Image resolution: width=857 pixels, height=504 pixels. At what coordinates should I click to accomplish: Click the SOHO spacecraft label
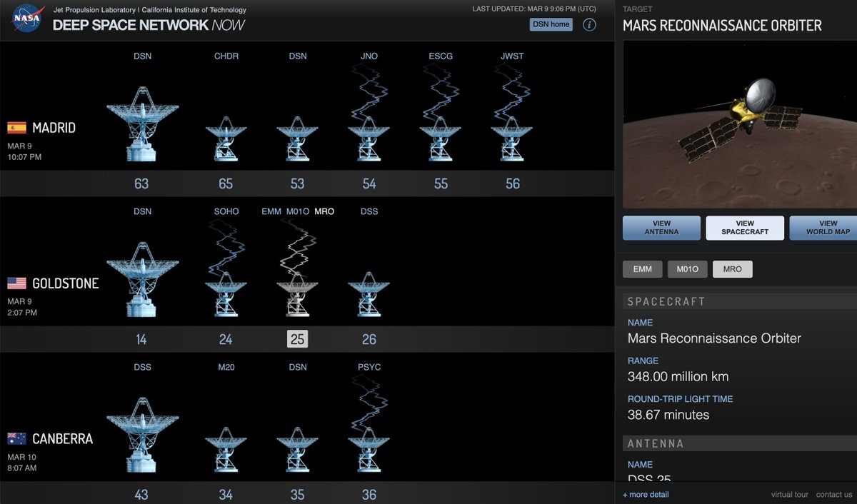pos(226,211)
